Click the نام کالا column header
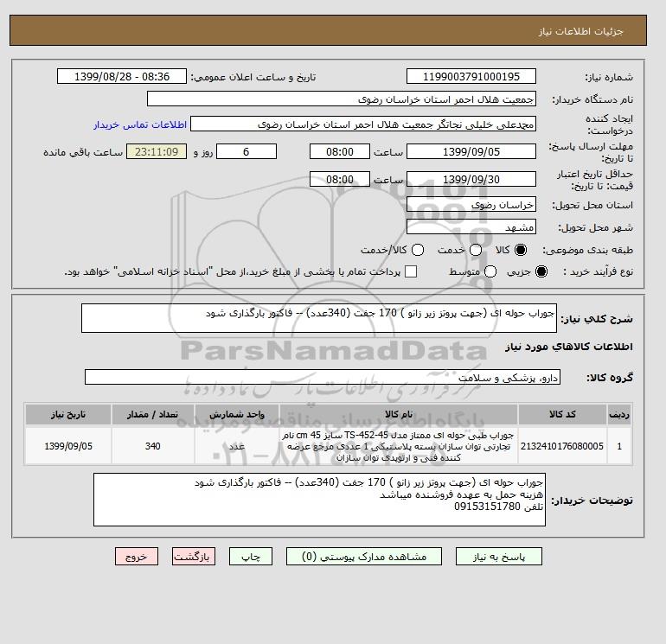 (399, 414)
